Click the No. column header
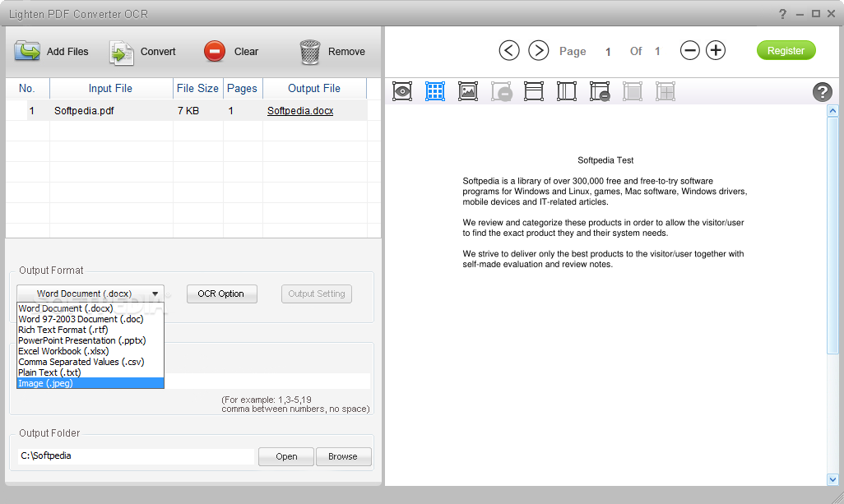The width and height of the screenshot is (844, 504). 27,88
